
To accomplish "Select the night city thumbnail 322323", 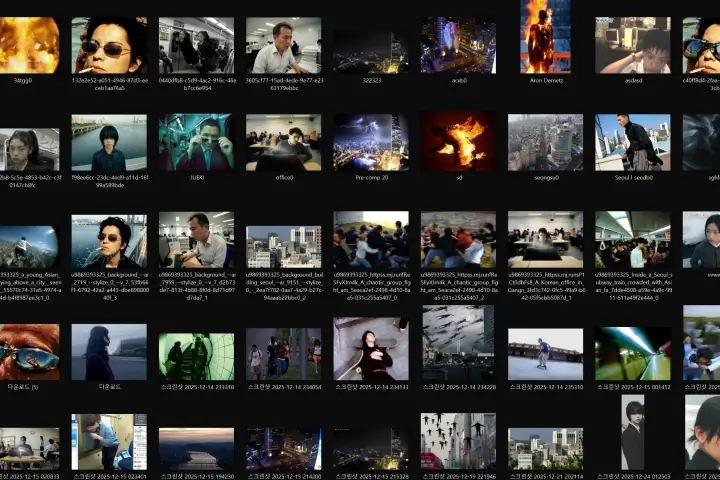I will pyautogui.click(x=371, y=52).
